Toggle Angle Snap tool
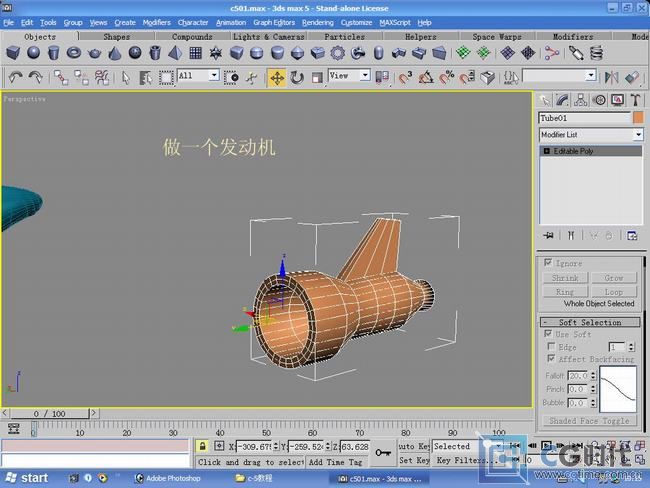Screen dimensions: 650x488 pos(426,77)
